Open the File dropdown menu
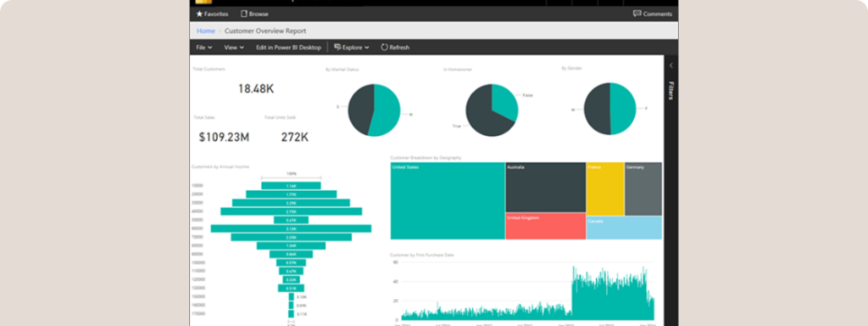 coord(204,48)
